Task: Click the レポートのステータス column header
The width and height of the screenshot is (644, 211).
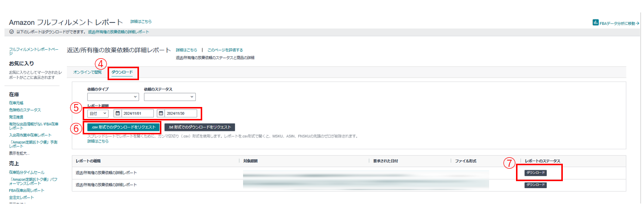Action: (542, 161)
